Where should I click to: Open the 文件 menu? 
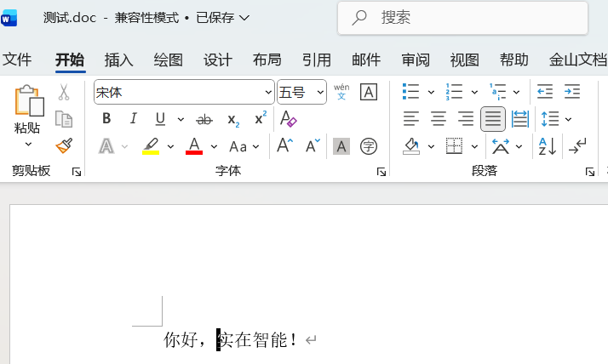[17, 60]
